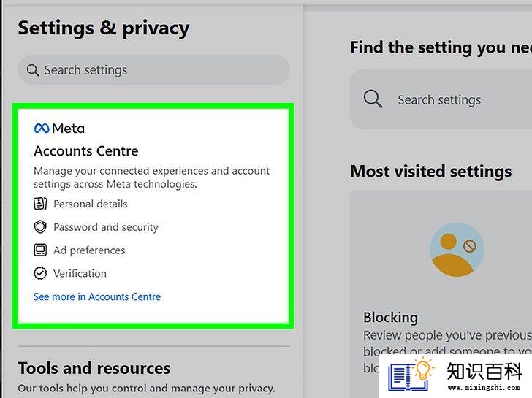Focus the main Search settings field
532x398 pixels.
pos(441,99)
